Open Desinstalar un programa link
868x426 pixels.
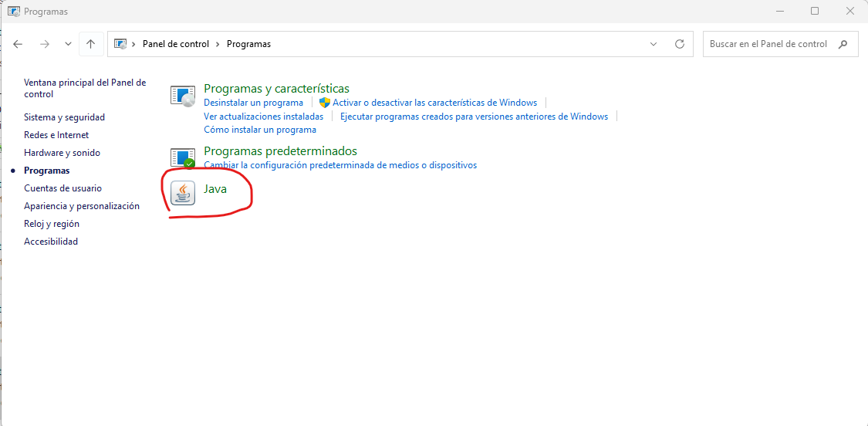[254, 103]
